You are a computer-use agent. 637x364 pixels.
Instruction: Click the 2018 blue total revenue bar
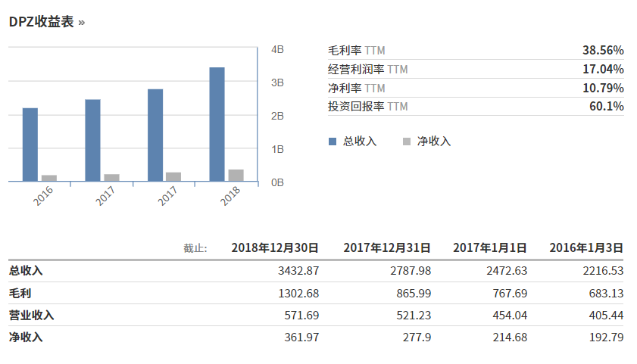217,124
